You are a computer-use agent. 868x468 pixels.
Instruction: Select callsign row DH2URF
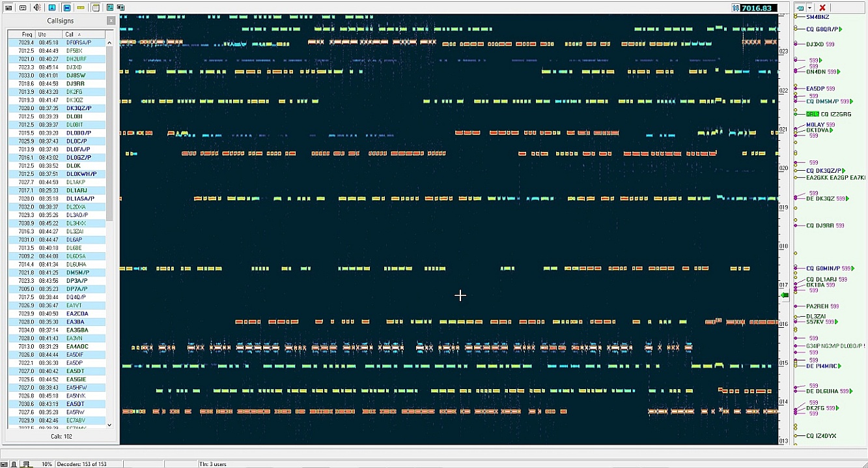(x=57, y=59)
